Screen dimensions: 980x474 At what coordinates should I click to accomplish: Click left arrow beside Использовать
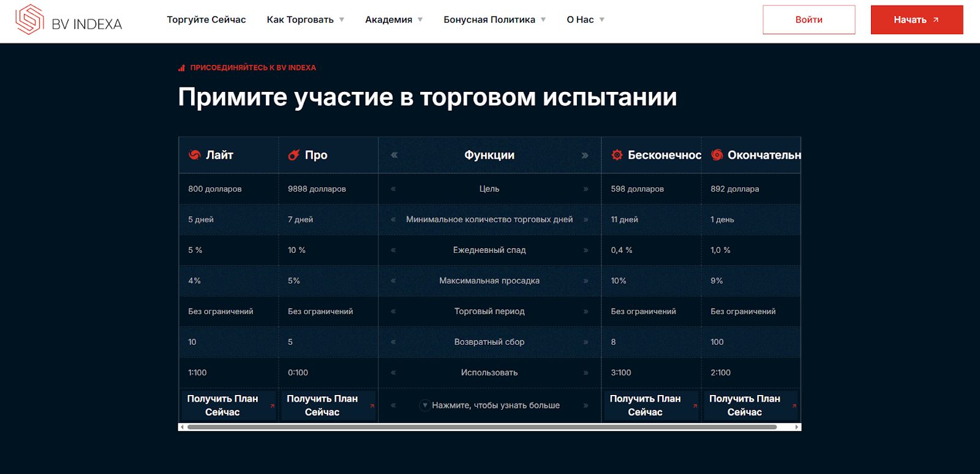393,372
